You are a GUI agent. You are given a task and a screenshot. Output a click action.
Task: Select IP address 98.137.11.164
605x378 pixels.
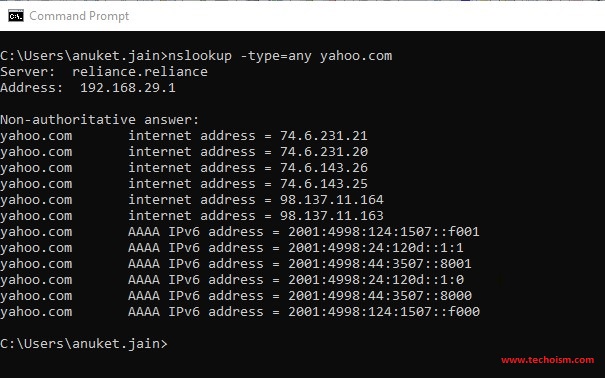click(332, 200)
